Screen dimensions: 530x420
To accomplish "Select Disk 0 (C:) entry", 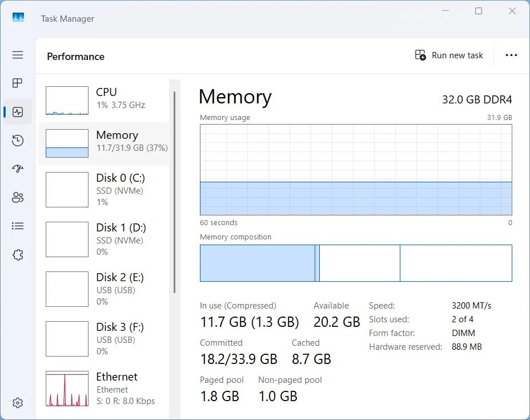I will (103, 190).
